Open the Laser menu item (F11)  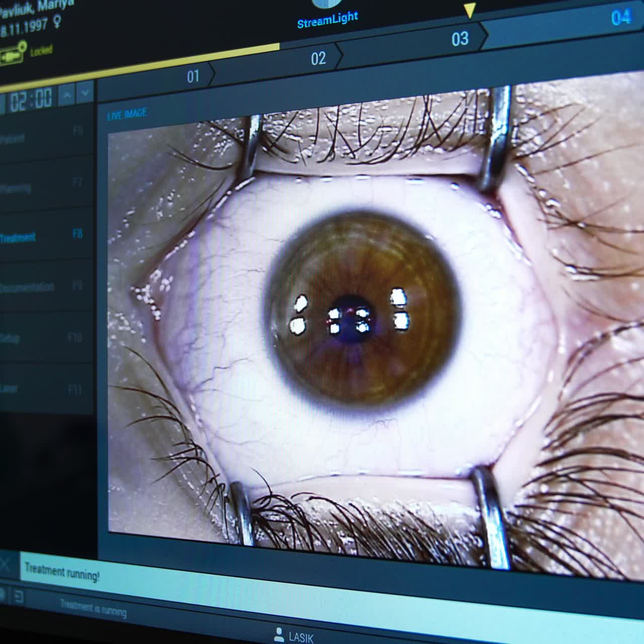[47, 388]
